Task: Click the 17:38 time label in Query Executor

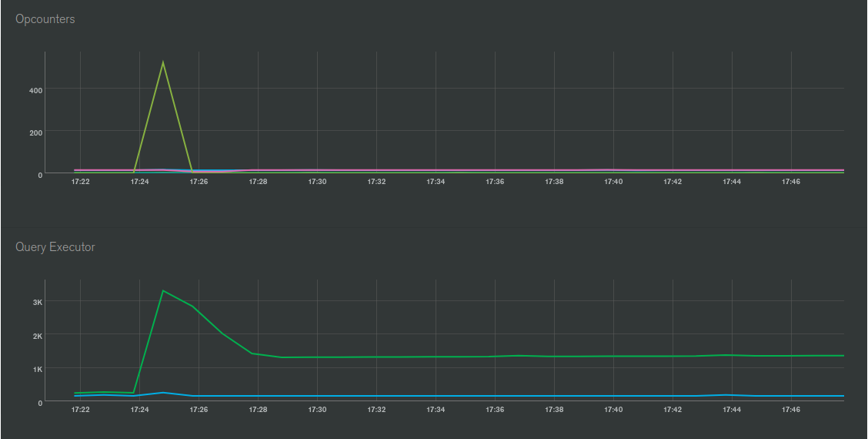Action: [554, 410]
